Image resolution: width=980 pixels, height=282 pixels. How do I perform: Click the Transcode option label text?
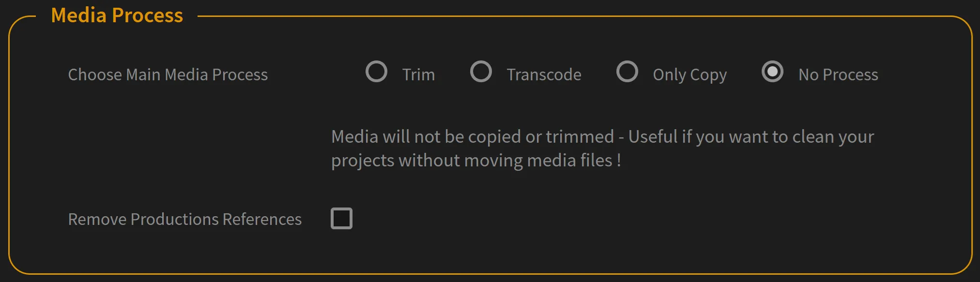(x=544, y=74)
